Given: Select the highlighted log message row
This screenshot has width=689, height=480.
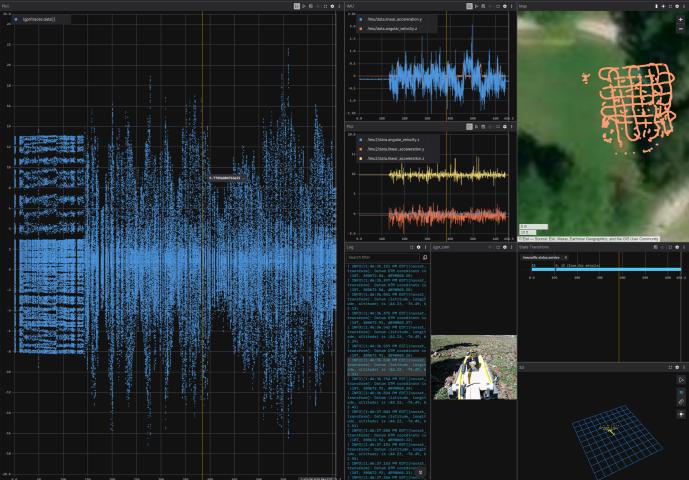Looking at the screenshot, I should 387,367.
